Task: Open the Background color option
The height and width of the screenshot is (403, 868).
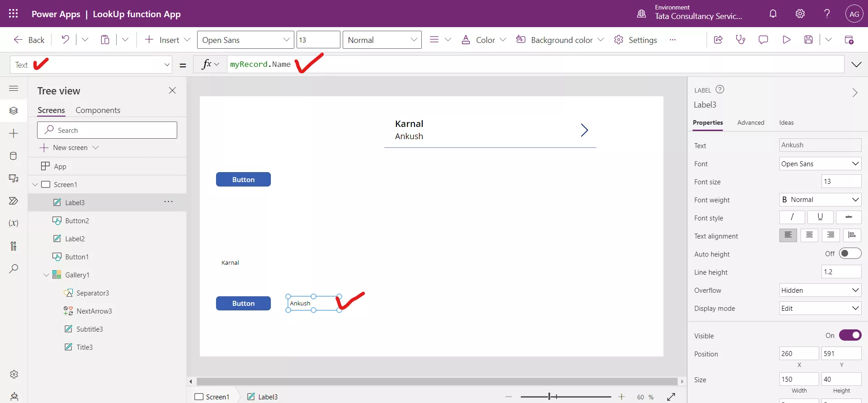Action: pos(560,40)
